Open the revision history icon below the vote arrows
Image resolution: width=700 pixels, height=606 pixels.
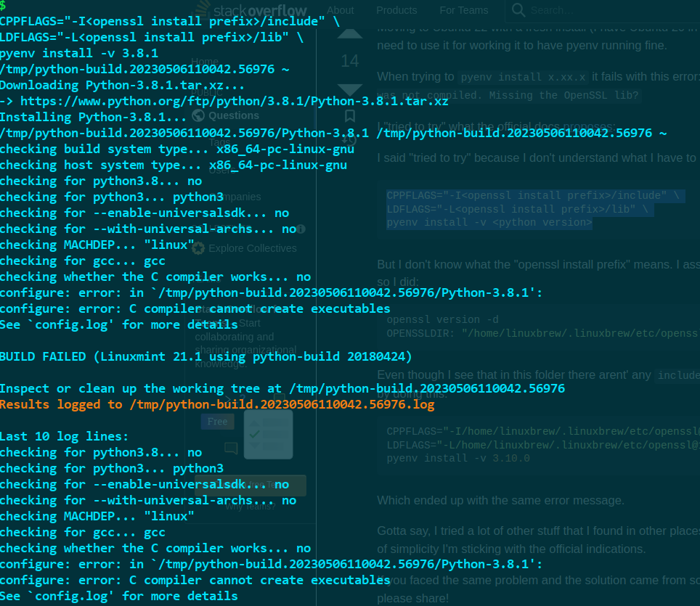pos(349,141)
